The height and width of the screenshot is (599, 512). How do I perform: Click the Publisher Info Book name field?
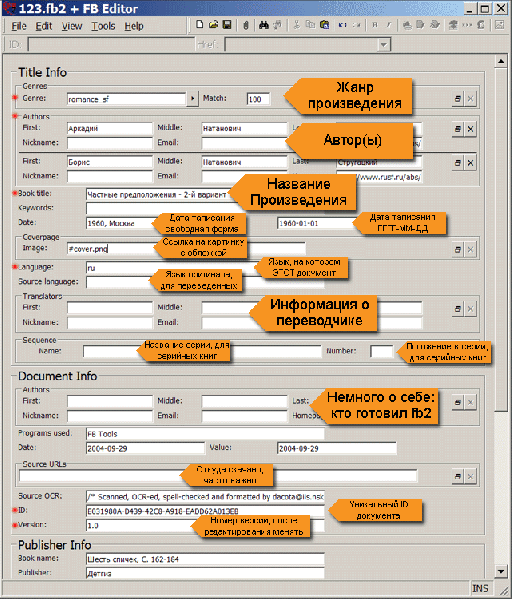click(x=205, y=559)
